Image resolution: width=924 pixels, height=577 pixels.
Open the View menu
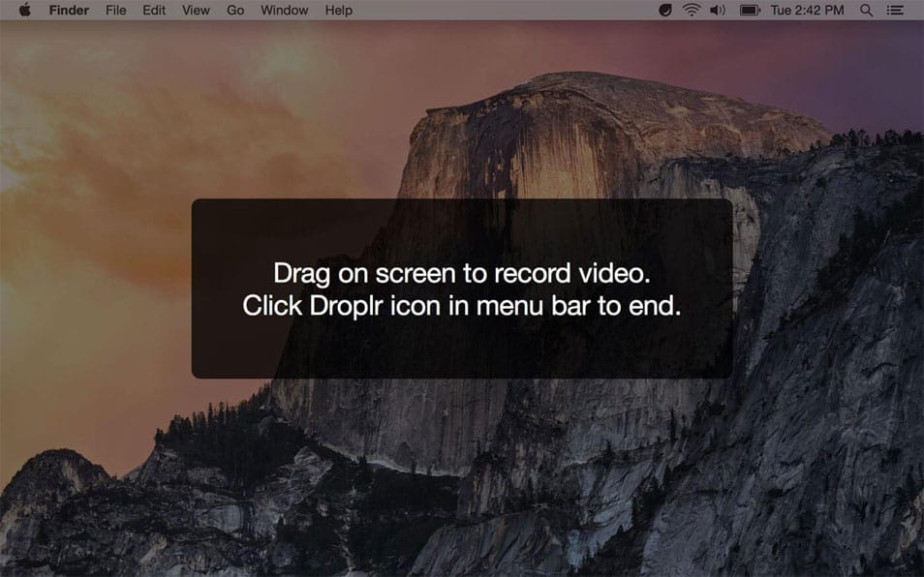[195, 10]
